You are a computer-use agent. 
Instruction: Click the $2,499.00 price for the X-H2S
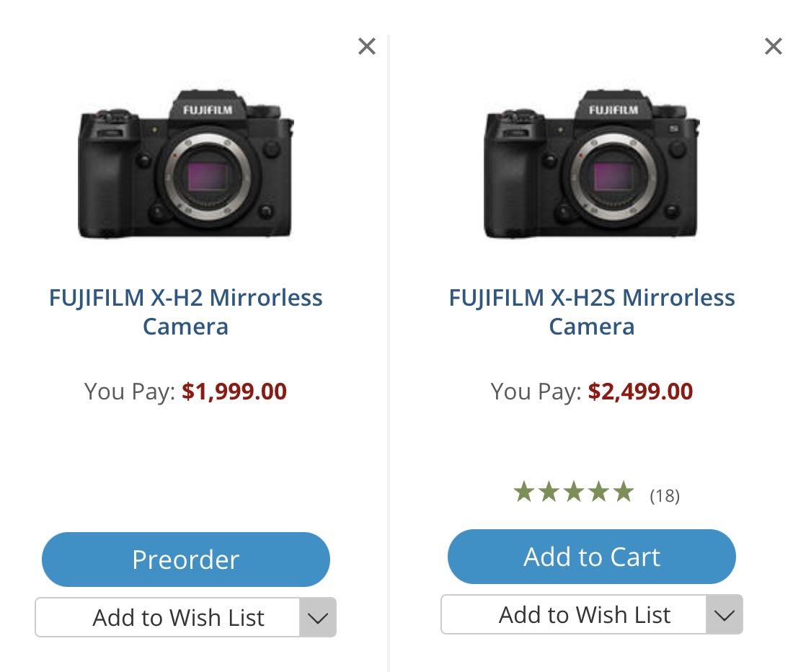point(640,391)
